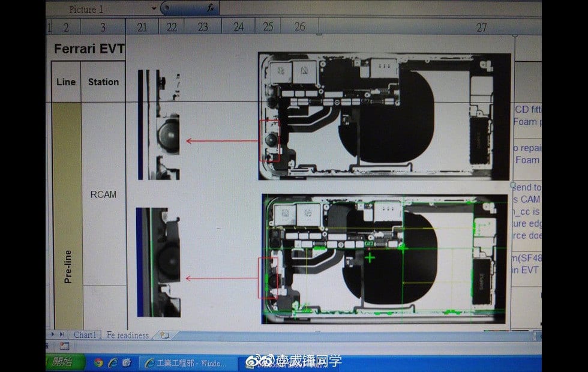Click the bottom phone picture with green overlay
This screenshot has height=372, width=588.
tap(384, 259)
